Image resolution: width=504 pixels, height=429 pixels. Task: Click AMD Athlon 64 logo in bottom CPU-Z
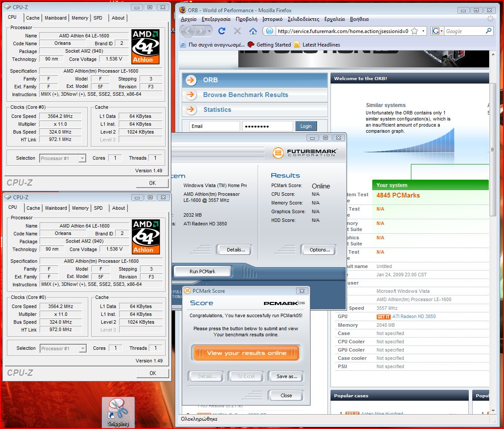146,236
